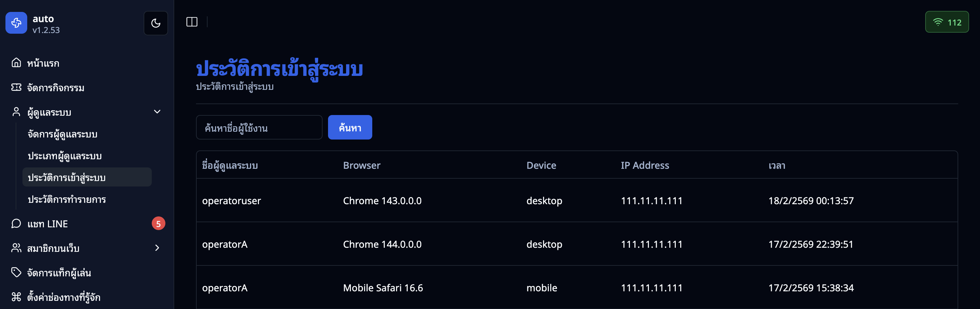Click the home icon next to หน้าแรก
This screenshot has width=980, height=309.
pyautogui.click(x=16, y=63)
